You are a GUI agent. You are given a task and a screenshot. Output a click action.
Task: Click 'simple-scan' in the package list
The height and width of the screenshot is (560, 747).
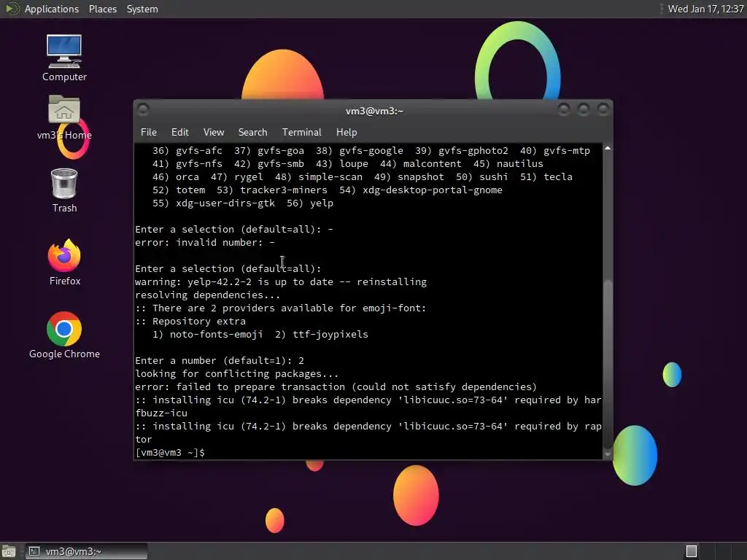(330, 176)
